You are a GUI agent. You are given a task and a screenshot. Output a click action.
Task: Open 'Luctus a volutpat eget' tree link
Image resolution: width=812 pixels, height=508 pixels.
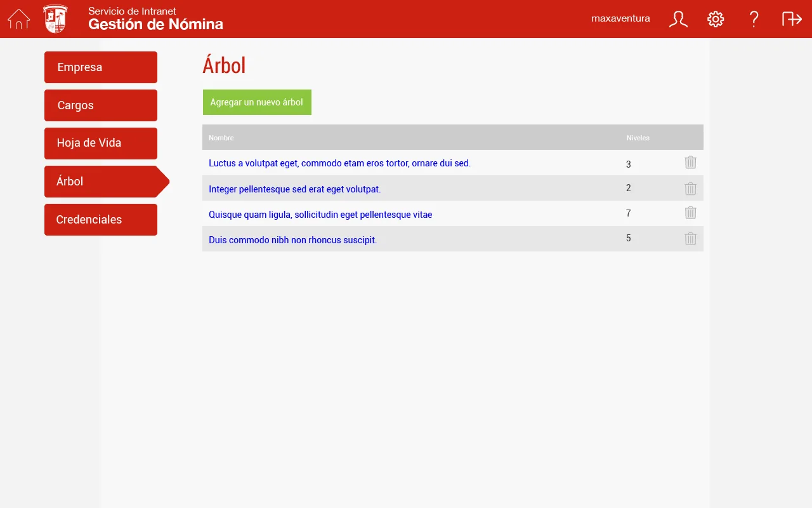point(339,163)
